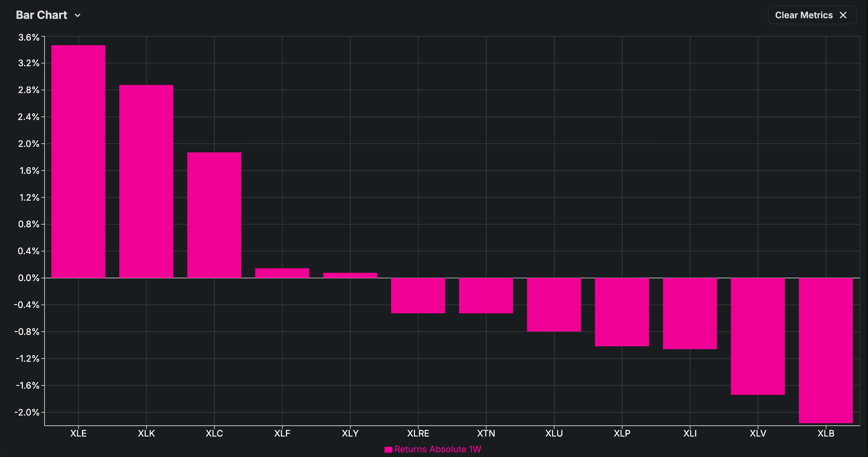Click the pink Returns Absolute 1W legend swatch

[388, 450]
